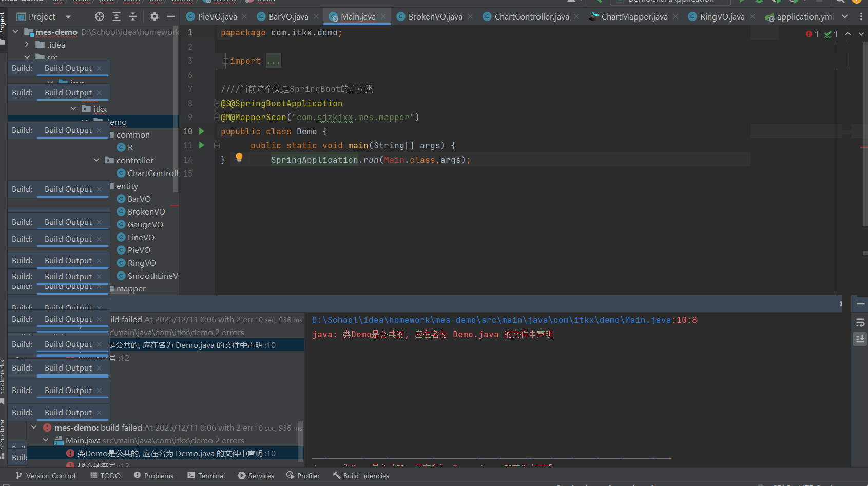The height and width of the screenshot is (486, 868).
Task: Expand the .idea folder
Action: pos(27,45)
